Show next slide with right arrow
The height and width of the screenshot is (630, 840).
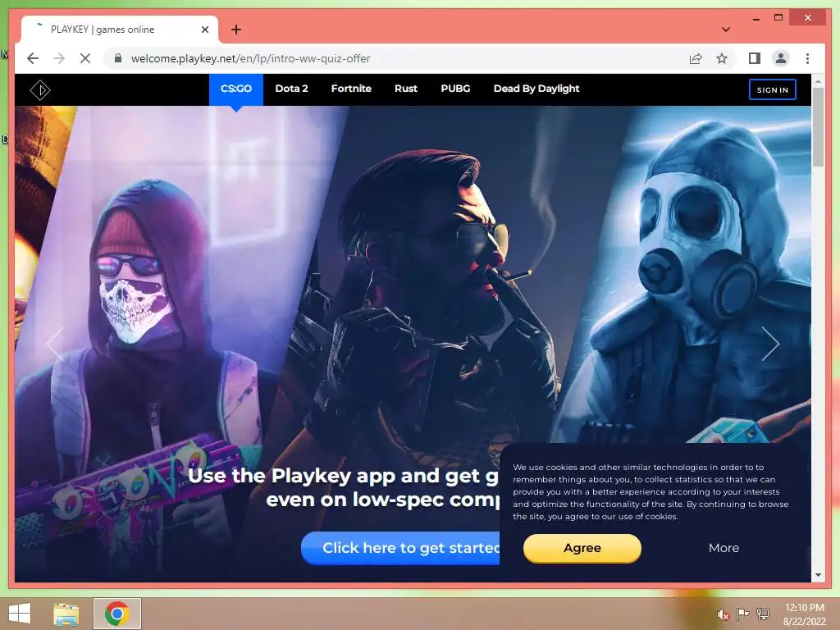click(770, 344)
